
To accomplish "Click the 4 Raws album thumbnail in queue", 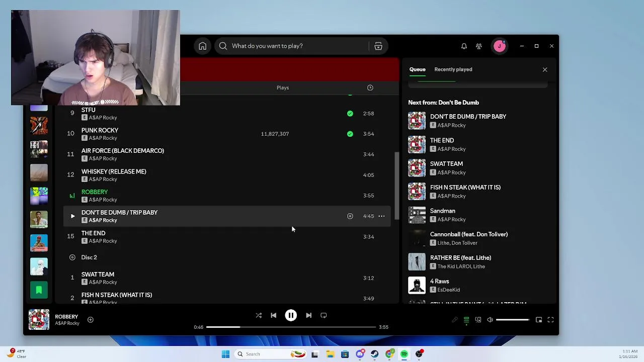I will tap(417, 286).
